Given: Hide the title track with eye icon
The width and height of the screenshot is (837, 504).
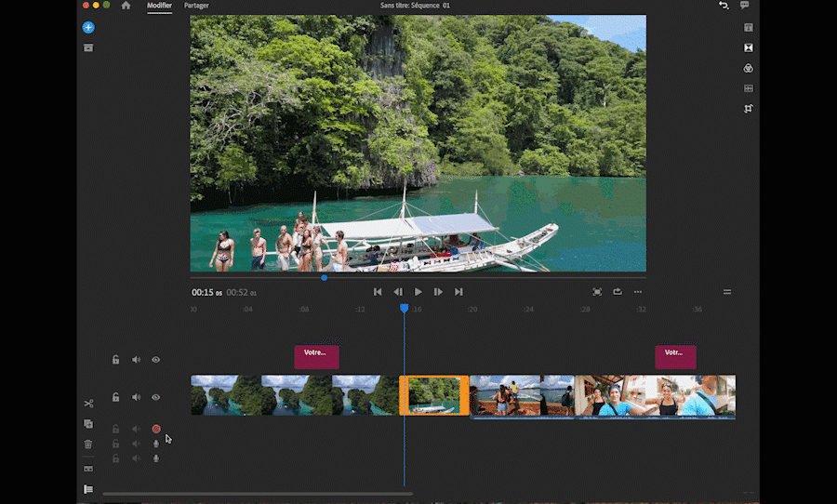Looking at the screenshot, I should point(156,360).
